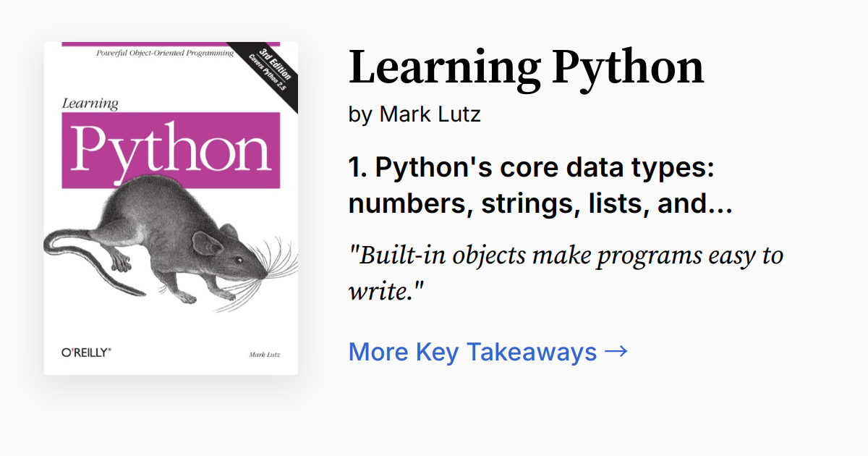Select the author line by Mark Lutz
The image size is (868, 456).
(x=414, y=114)
